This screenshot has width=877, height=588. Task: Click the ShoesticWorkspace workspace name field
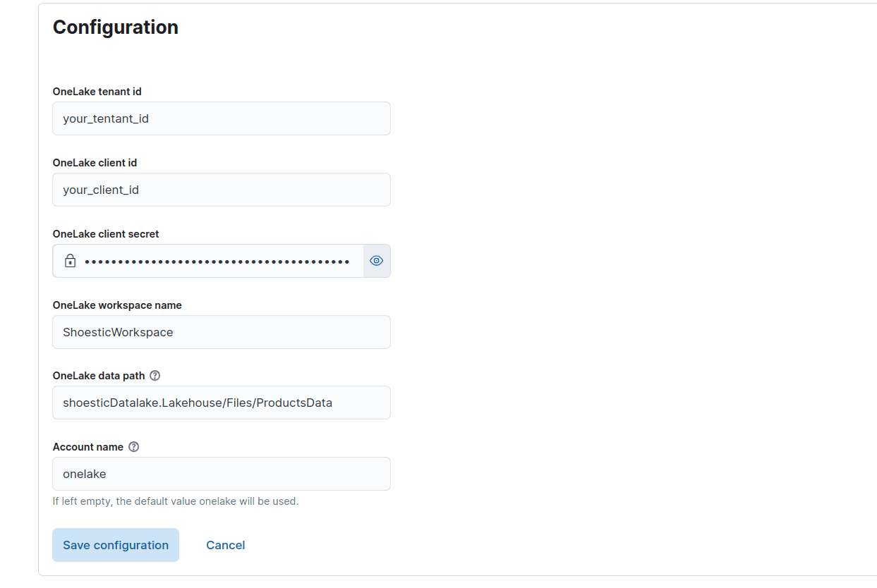click(221, 331)
